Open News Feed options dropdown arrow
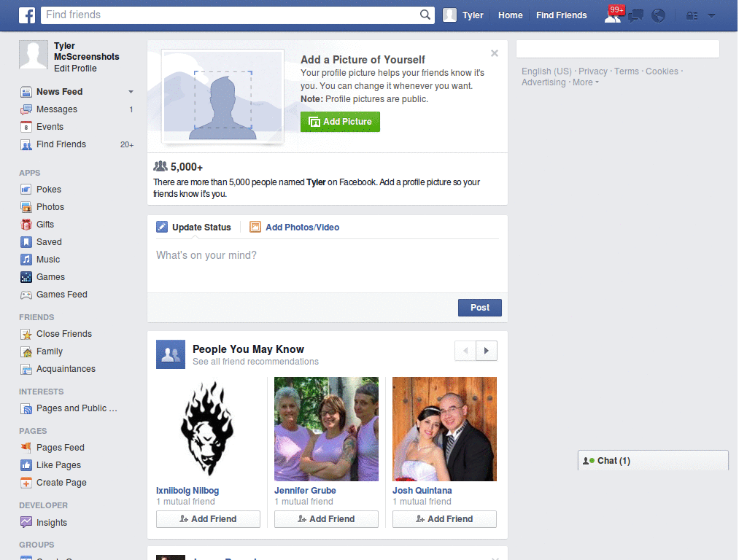This screenshot has height=560, width=747. point(131,92)
